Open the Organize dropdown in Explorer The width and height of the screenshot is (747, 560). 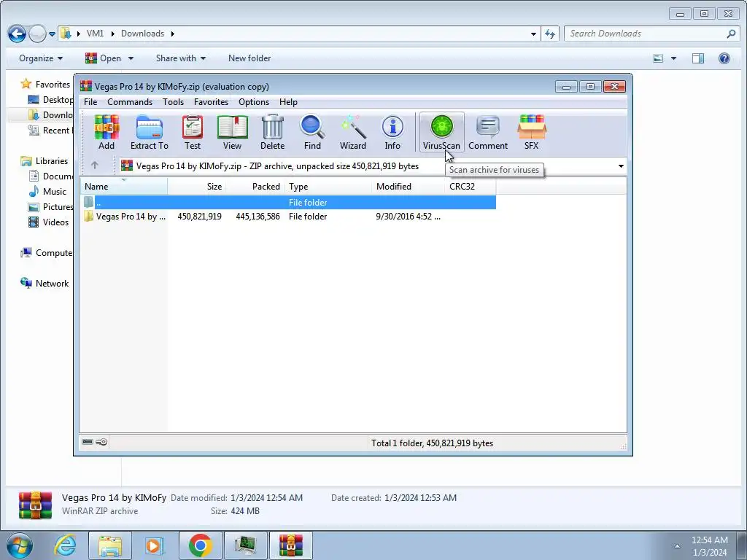pyautogui.click(x=41, y=58)
